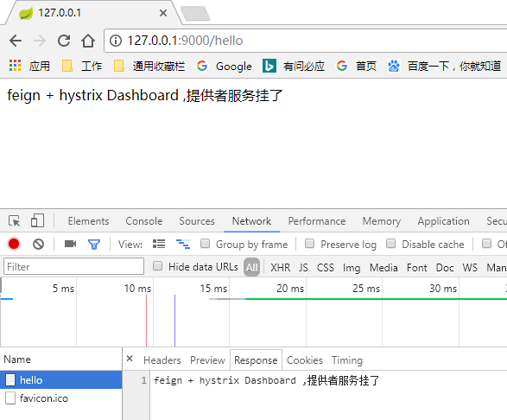
Task: Switch to the Elements panel
Action: [x=88, y=221]
